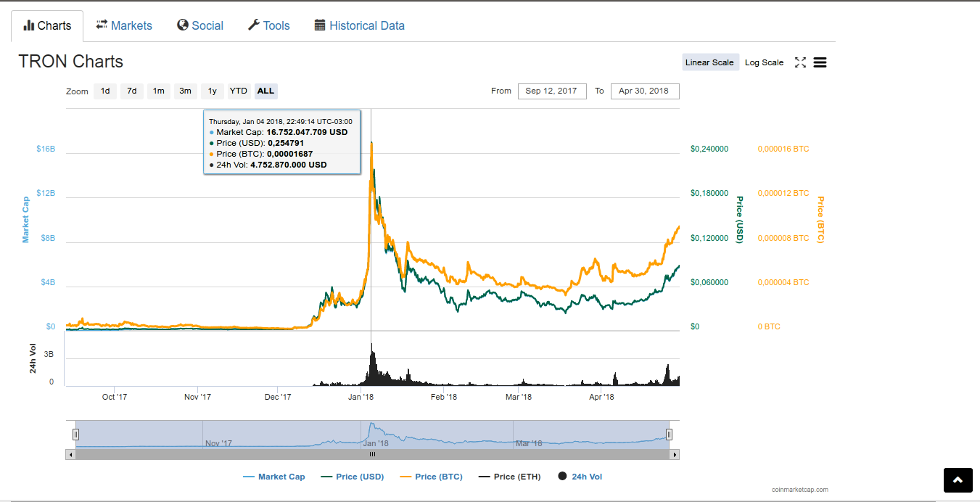This screenshot has width=980, height=502.
Task: Open the Social tab
Action: pyautogui.click(x=200, y=25)
